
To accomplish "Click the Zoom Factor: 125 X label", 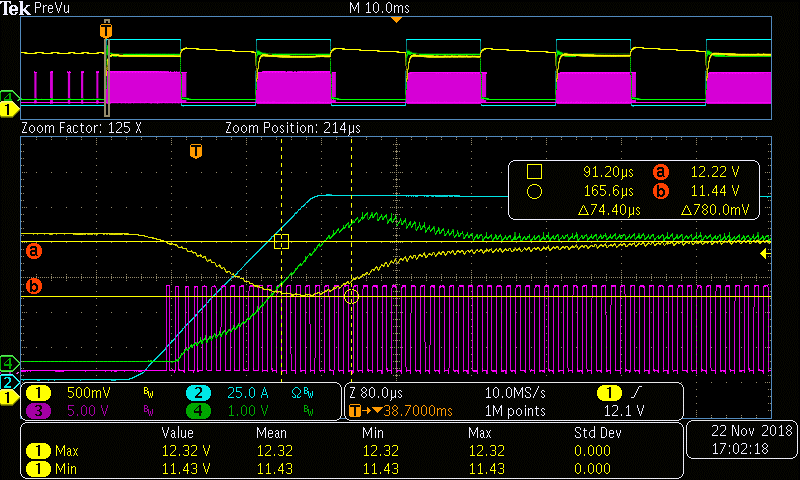I will pos(81,128).
